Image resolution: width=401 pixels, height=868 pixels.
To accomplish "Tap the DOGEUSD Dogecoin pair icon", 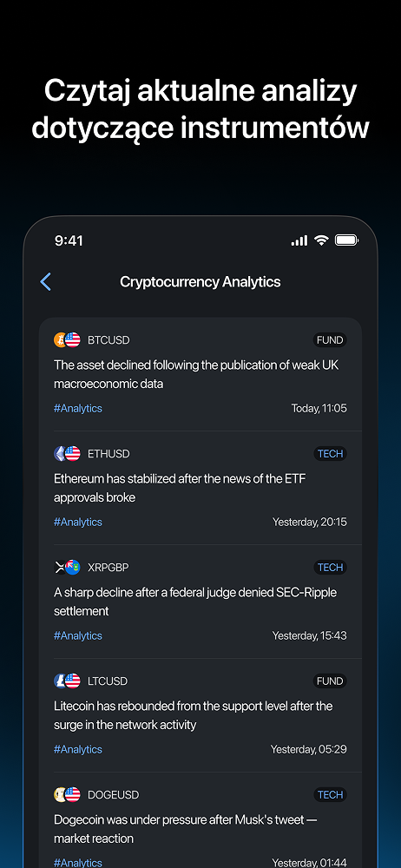I will pos(67,795).
